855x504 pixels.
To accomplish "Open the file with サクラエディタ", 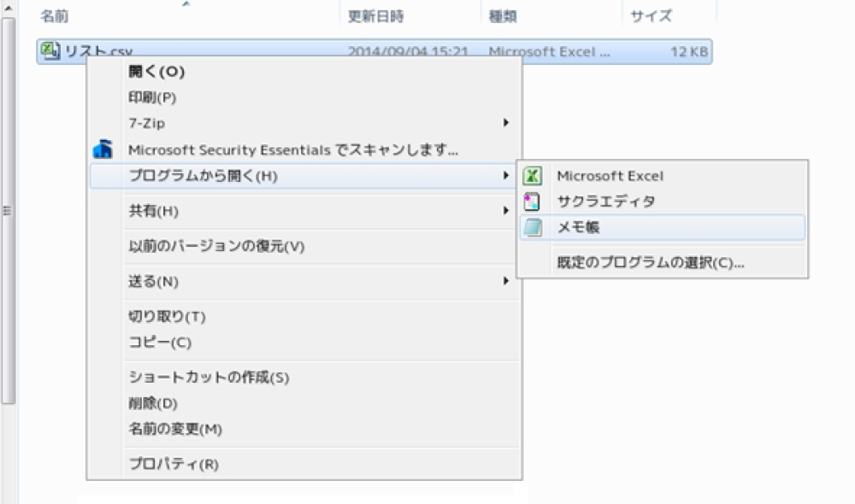I will (663, 202).
